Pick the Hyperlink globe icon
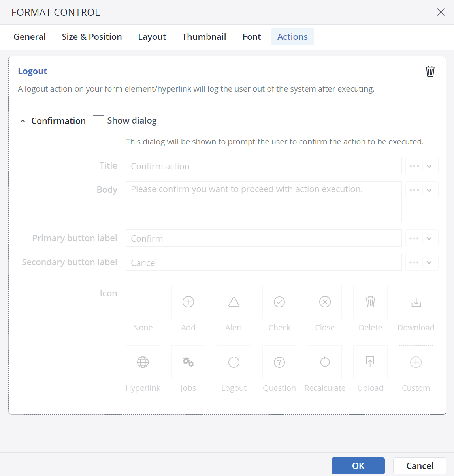The height and width of the screenshot is (476, 454). (143, 362)
